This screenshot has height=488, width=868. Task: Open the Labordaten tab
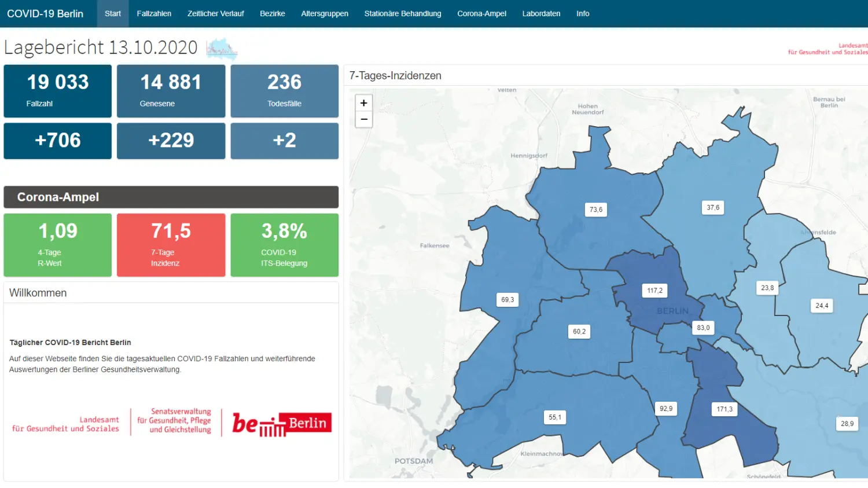541,13
